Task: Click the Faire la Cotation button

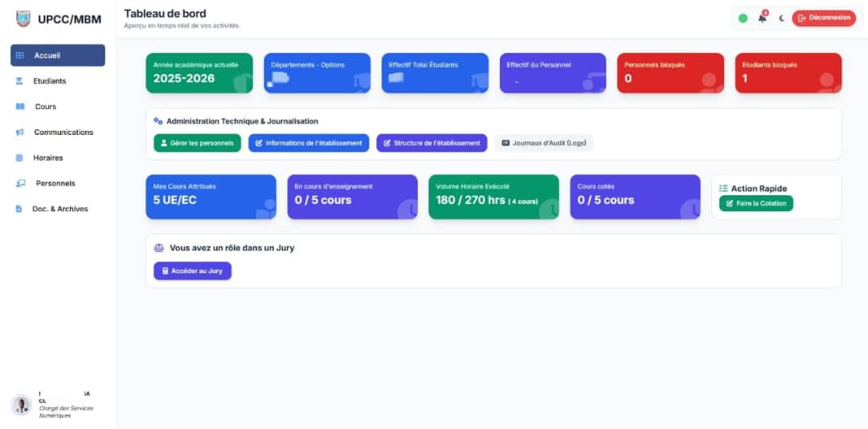Action: tap(756, 203)
